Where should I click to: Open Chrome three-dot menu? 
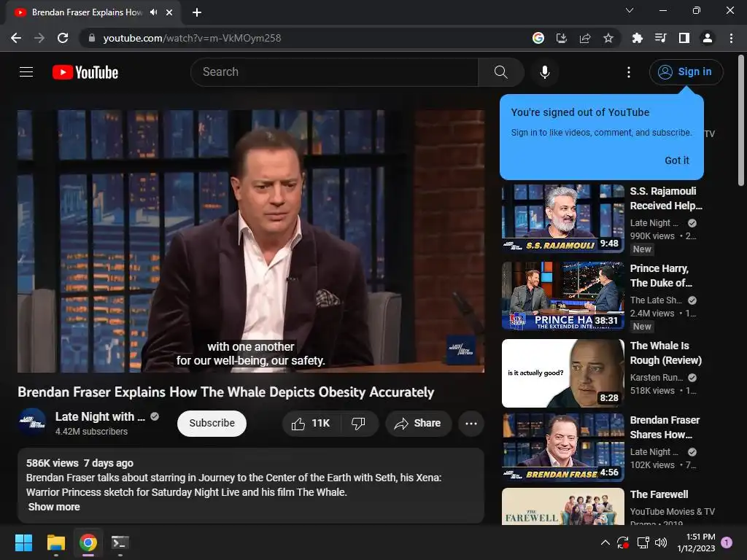(731, 38)
